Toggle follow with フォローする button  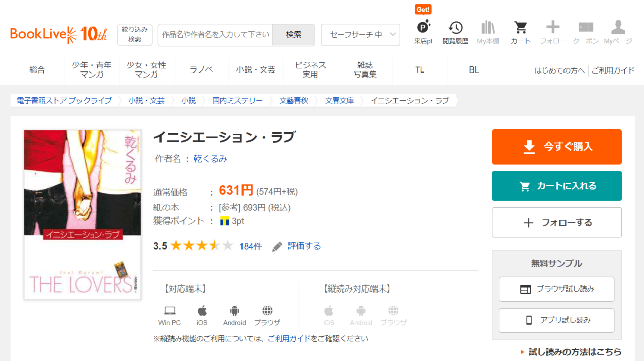[556, 223]
